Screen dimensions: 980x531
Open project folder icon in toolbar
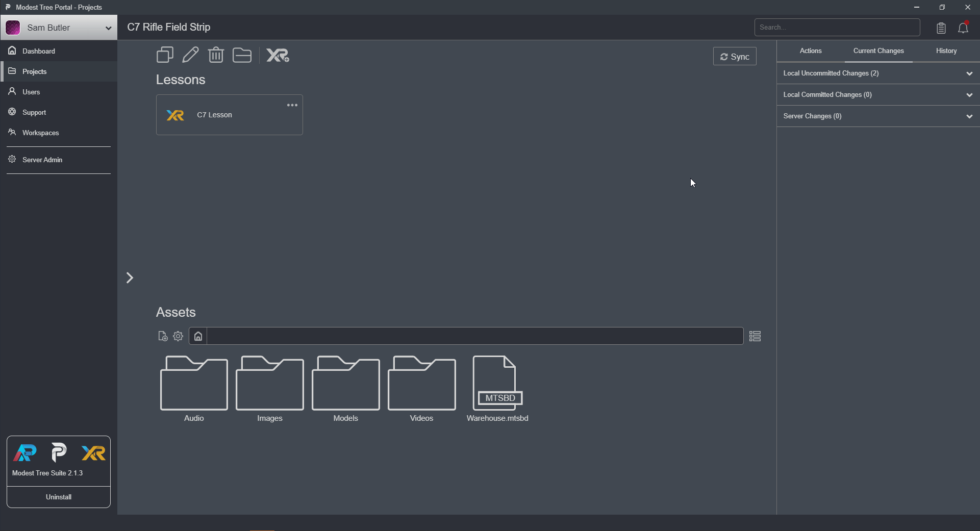point(242,55)
